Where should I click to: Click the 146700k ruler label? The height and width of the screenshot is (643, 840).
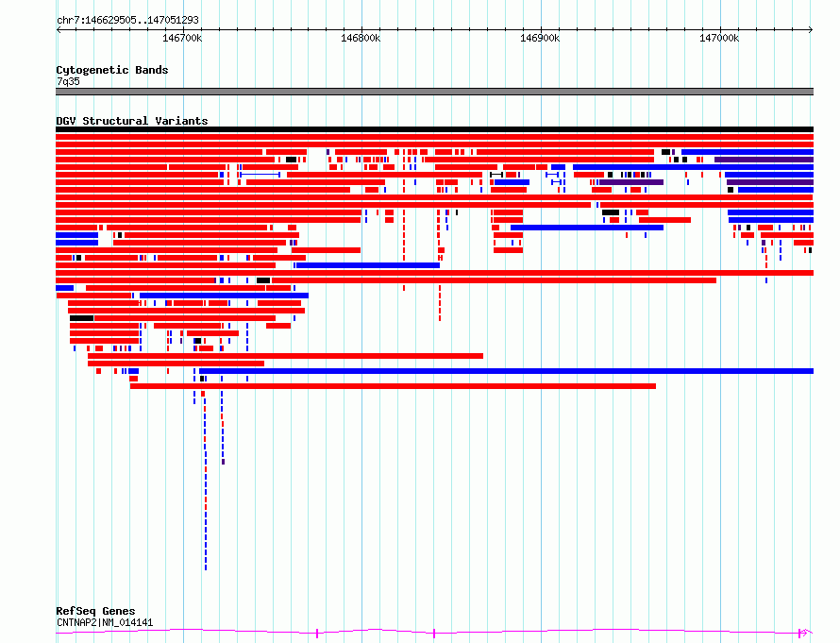182,38
